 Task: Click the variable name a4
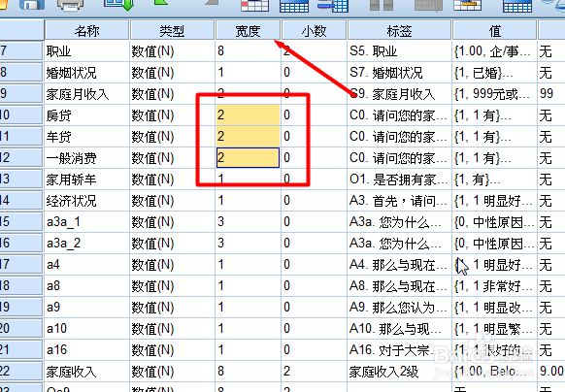click(x=53, y=265)
